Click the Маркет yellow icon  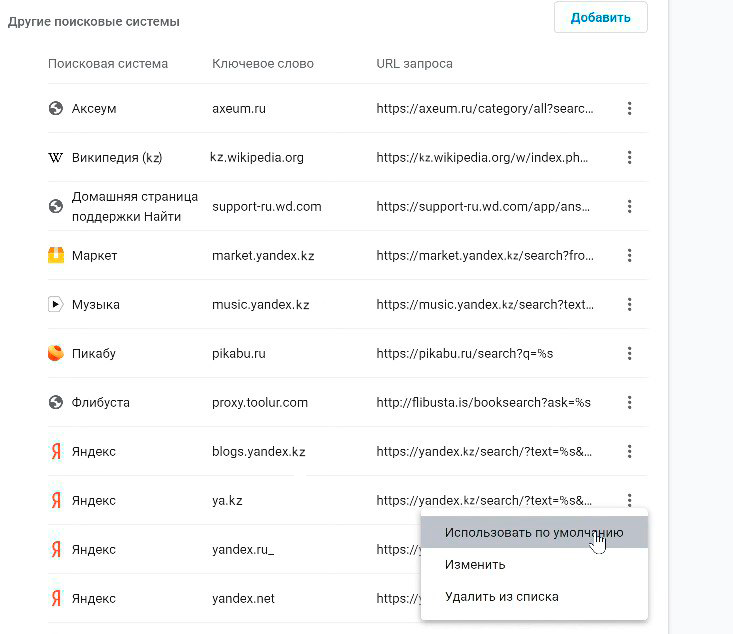pyautogui.click(x=56, y=255)
